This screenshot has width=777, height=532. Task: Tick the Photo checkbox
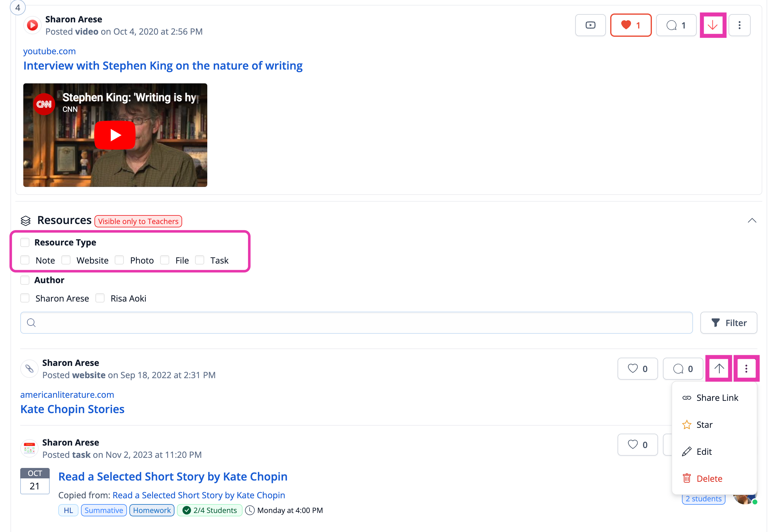pos(119,260)
